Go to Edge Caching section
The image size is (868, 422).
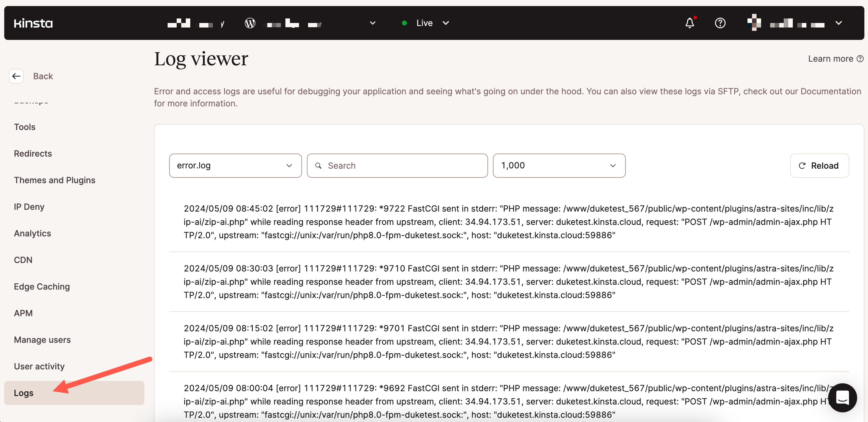[x=42, y=286]
